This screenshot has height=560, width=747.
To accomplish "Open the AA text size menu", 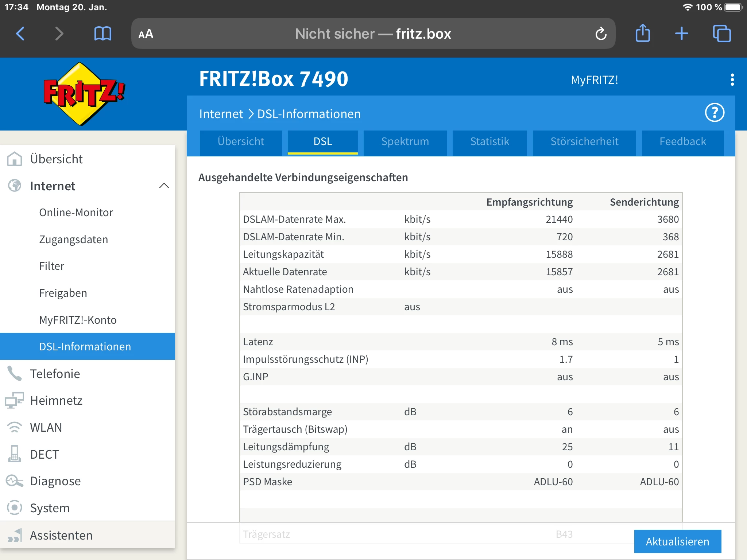I will point(146,34).
